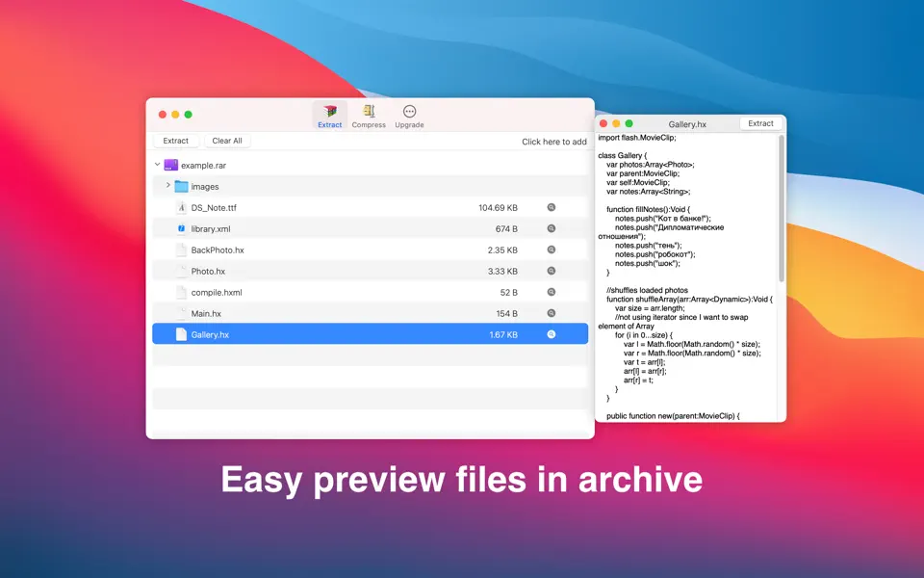Viewport: 924px width, 578px height.
Task: Click the 674 B size value
Action: click(506, 229)
